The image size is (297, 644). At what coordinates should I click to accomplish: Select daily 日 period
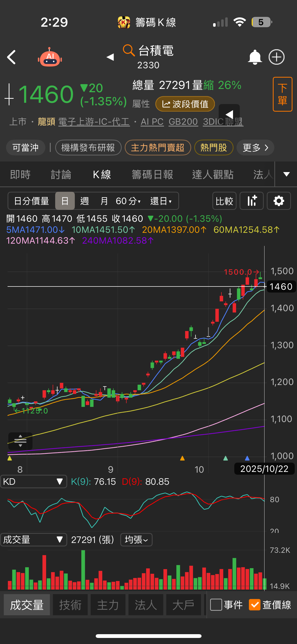(x=65, y=201)
